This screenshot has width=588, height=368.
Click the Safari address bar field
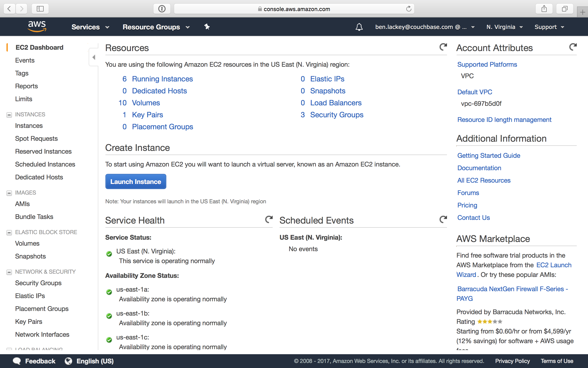click(x=294, y=9)
